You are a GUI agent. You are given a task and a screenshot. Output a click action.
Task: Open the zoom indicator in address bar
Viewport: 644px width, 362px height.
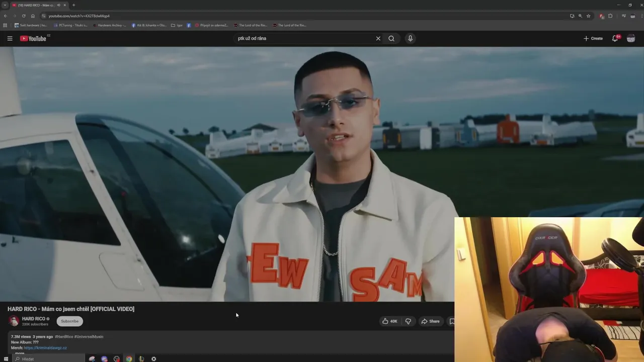(580, 16)
